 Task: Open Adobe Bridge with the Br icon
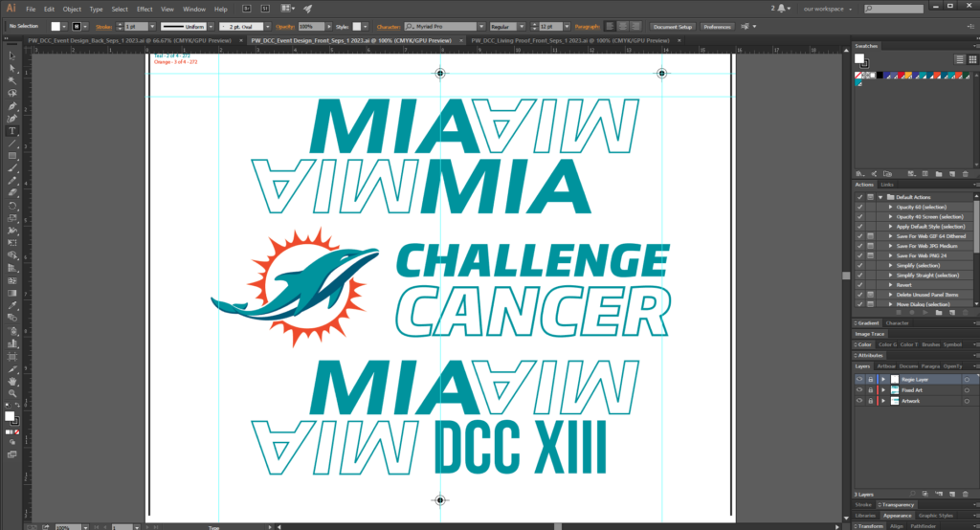click(x=247, y=9)
